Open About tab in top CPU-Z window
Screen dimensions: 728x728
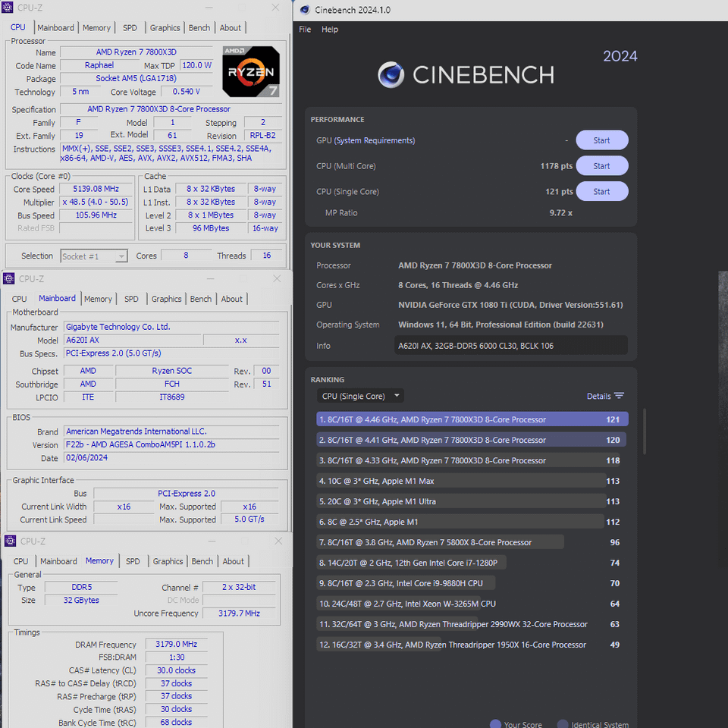pos(231,28)
